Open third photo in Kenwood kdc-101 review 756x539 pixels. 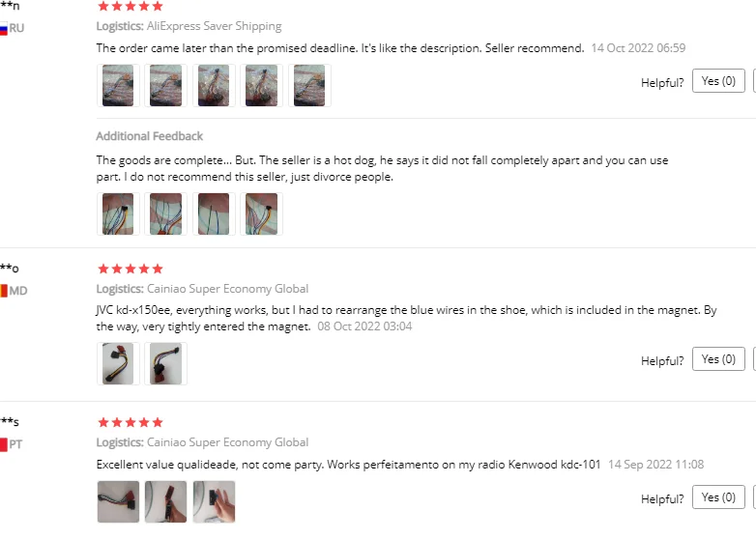(214, 502)
